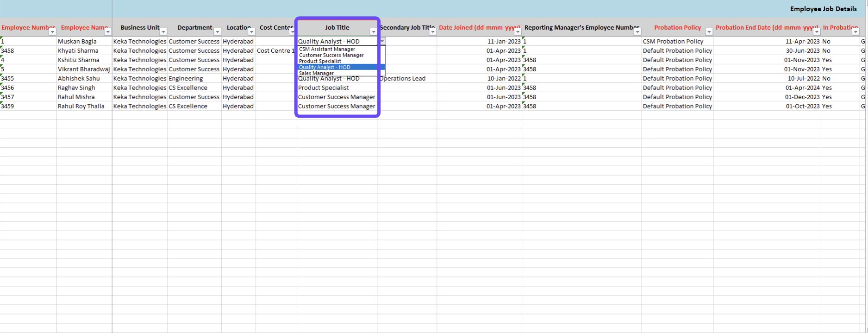
Task: Click the Cost Centre 1 cell
Action: click(276, 51)
